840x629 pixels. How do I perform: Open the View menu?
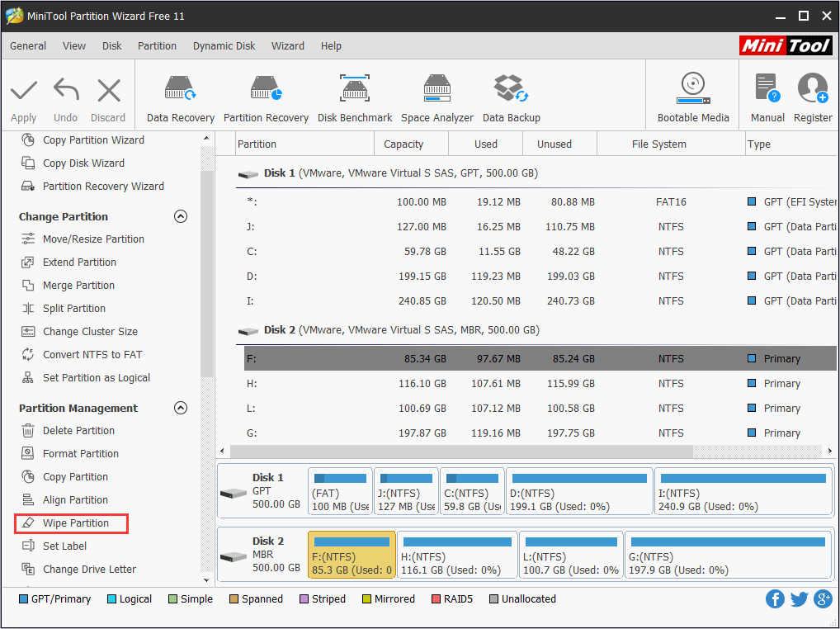click(x=74, y=46)
